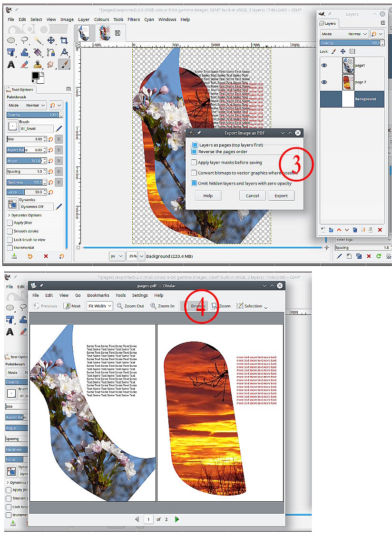
Task: Open the Layers panel tab configuration menu
Action: [x=383, y=23]
